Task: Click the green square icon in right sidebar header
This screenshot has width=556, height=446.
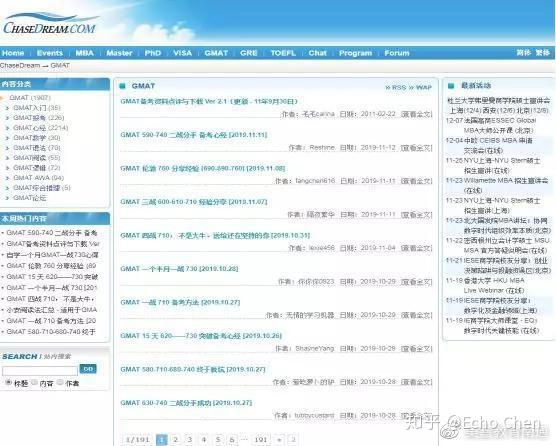Action: tap(451, 85)
